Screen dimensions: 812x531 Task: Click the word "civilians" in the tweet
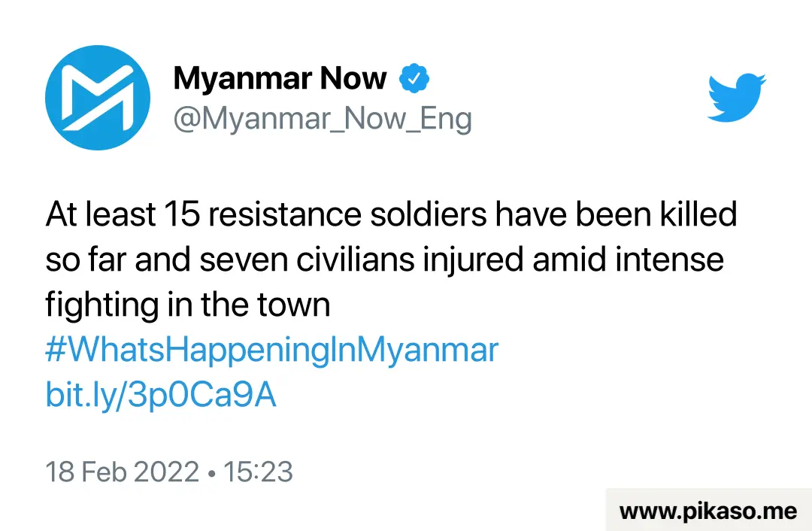point(355,259)
